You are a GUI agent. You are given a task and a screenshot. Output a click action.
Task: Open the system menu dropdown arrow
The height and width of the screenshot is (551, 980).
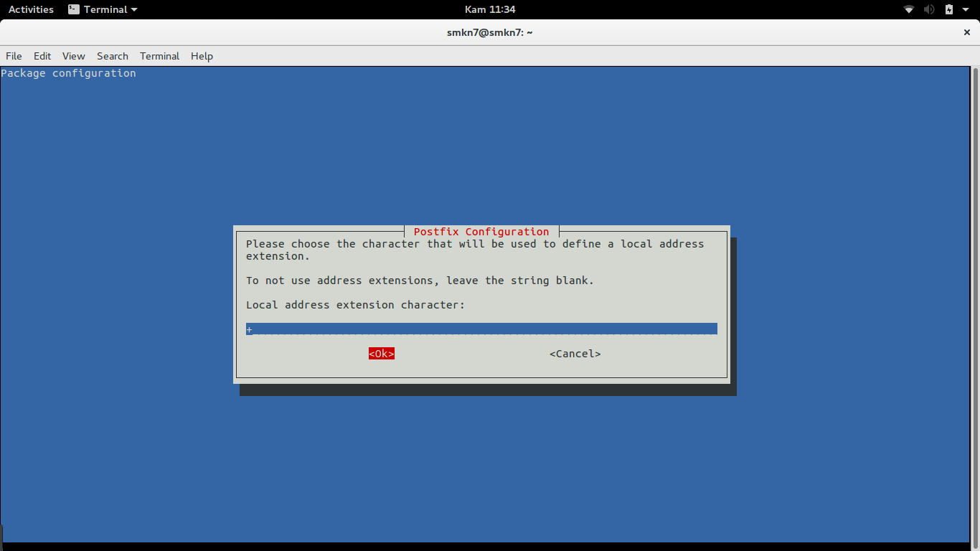(966, 9)
